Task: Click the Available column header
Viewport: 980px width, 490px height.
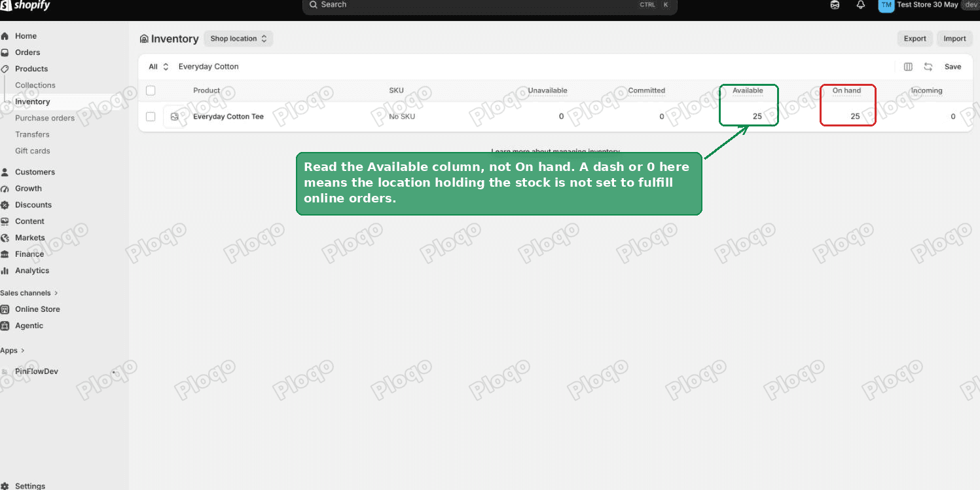Action: coord(748,90)
